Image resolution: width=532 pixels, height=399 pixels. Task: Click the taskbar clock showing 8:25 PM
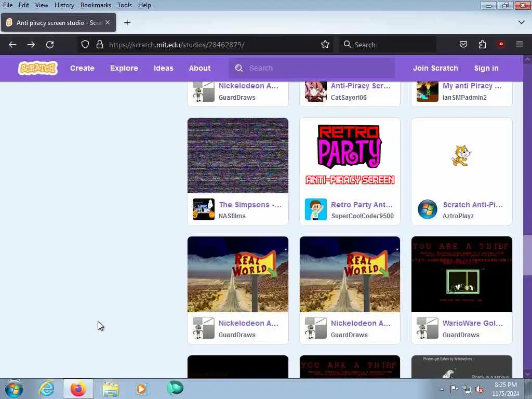point(506,389)
